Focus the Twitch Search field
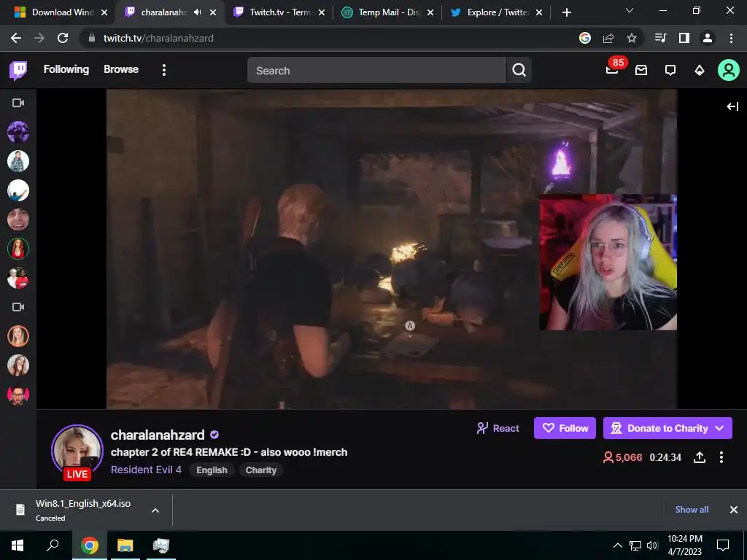Image resolution: width=747 pixels, height=560 pixels. pos(376,71)
